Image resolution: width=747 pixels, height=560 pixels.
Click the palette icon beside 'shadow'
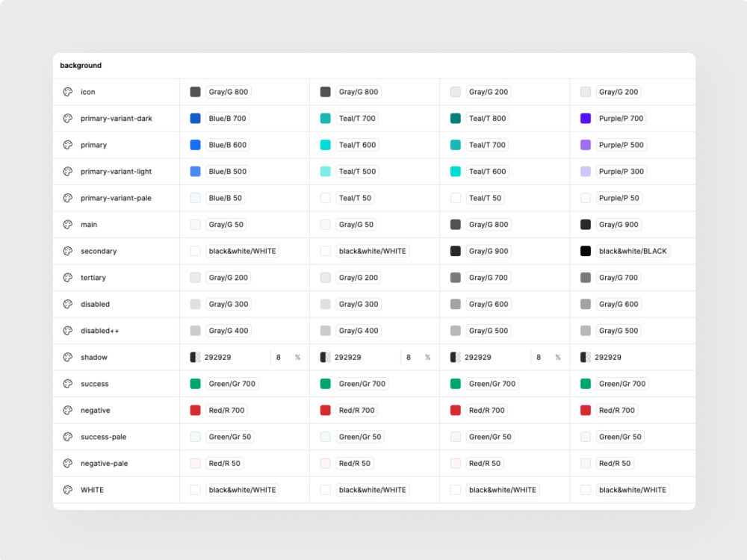[68, 357]
